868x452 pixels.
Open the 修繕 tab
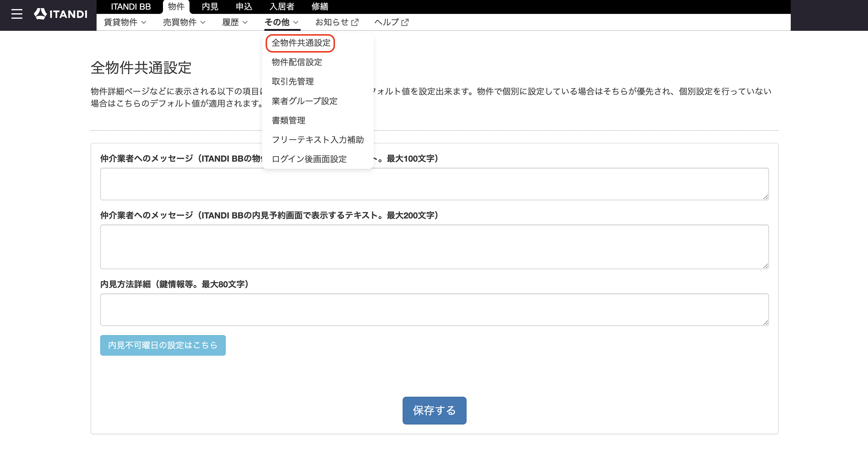coord(320,6)
